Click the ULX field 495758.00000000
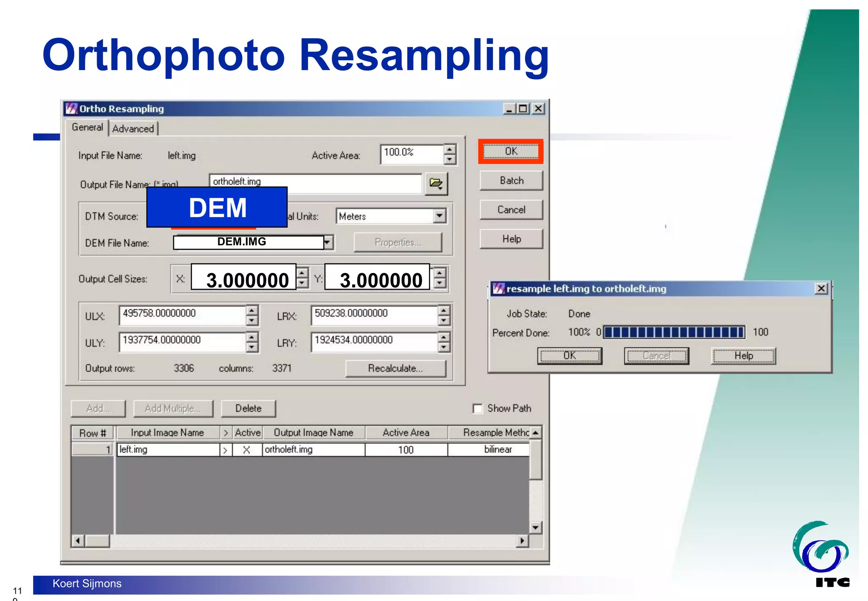The width and height of the screenshot is (868, 601). tap(182, 315)
